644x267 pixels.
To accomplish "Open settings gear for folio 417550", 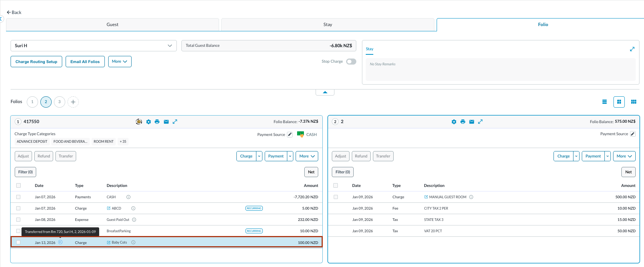I will point(149,122).
